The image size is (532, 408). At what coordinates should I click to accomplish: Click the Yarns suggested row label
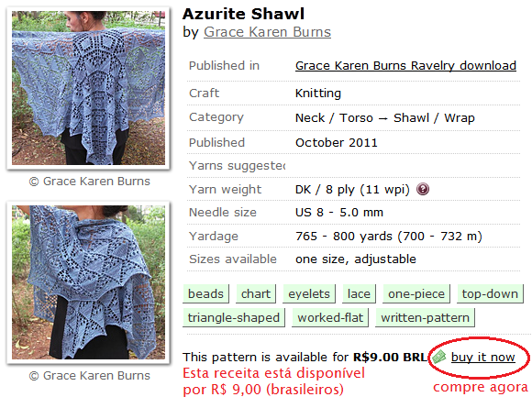pyautogui.click(x=238, y=166)
